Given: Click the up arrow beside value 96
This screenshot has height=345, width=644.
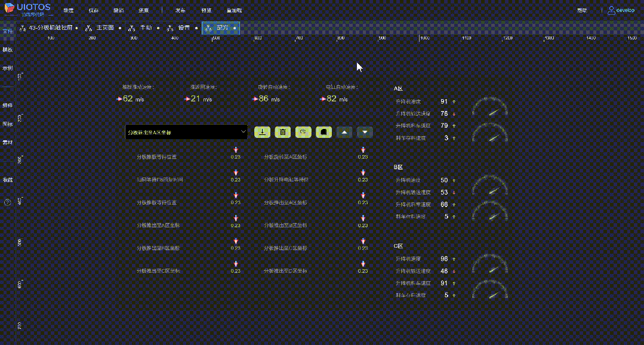Looking at the screenshot, I should 454,259.
